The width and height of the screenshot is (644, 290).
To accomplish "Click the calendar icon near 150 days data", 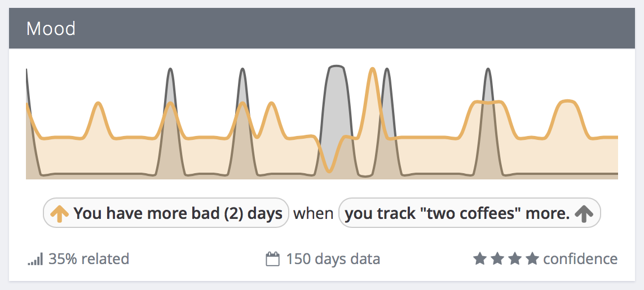I will pyautogui.click(x=273, y=259).
